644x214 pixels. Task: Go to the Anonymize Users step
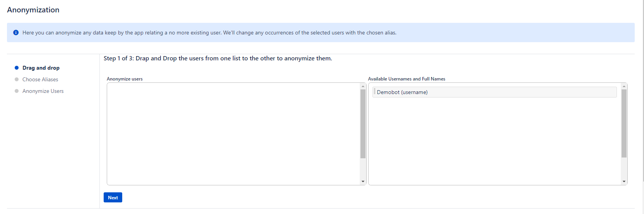point(43,91)
